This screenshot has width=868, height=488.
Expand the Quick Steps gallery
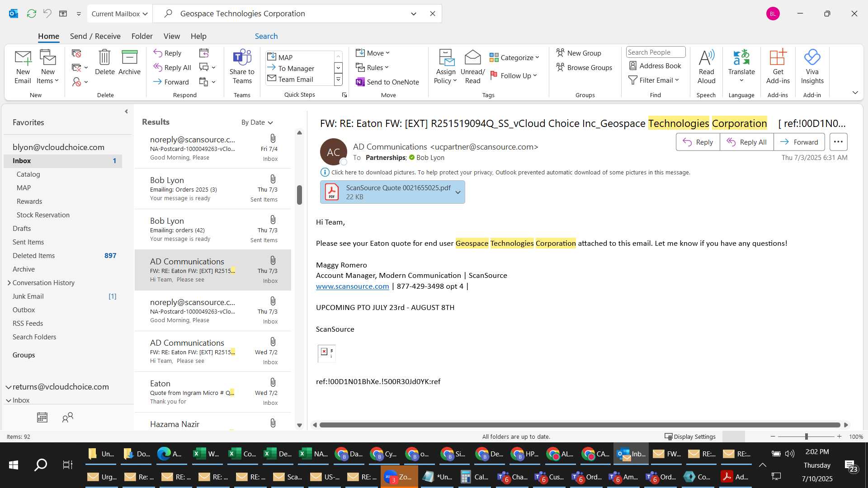click(x=338, y=80)
